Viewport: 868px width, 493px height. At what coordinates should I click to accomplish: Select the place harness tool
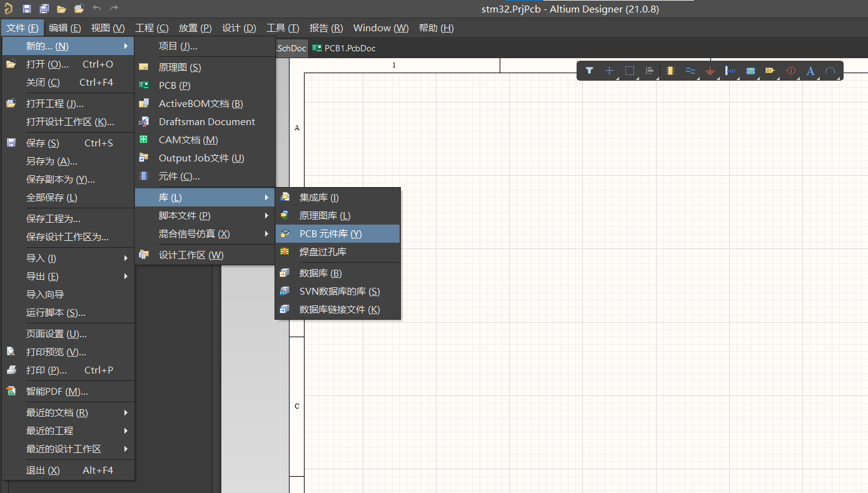pyautogui.click(x=730, y=71)
